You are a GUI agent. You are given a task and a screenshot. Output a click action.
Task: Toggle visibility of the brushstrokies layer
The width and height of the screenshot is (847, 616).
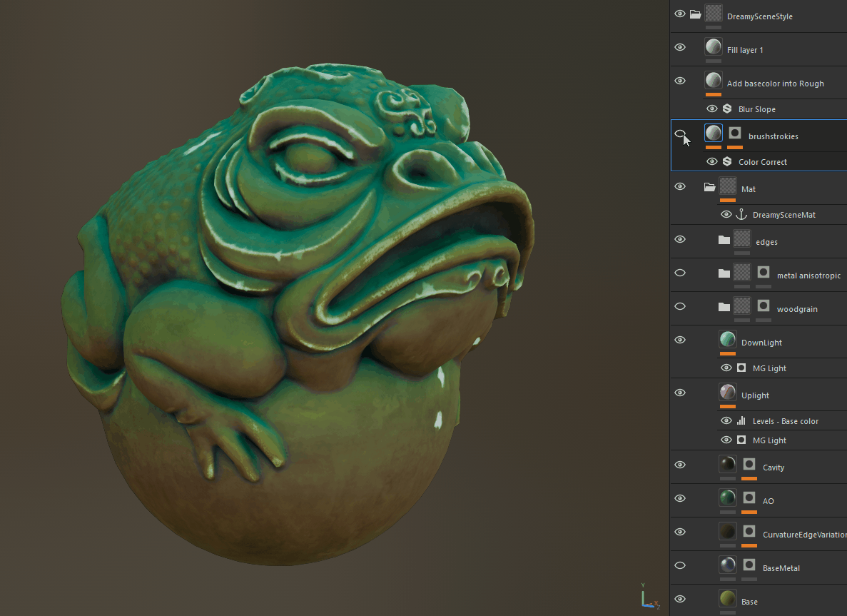pyautogui.click(x=680, y=133)
